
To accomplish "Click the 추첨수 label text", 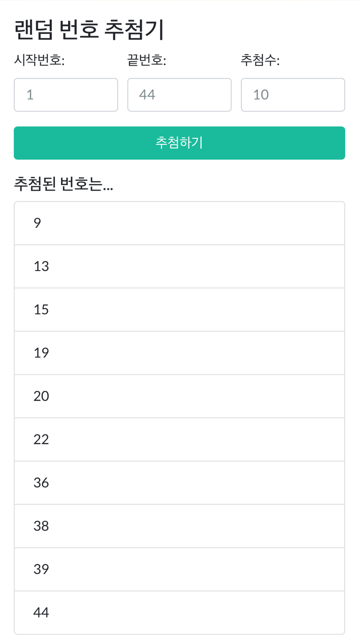I will [260, 60].
